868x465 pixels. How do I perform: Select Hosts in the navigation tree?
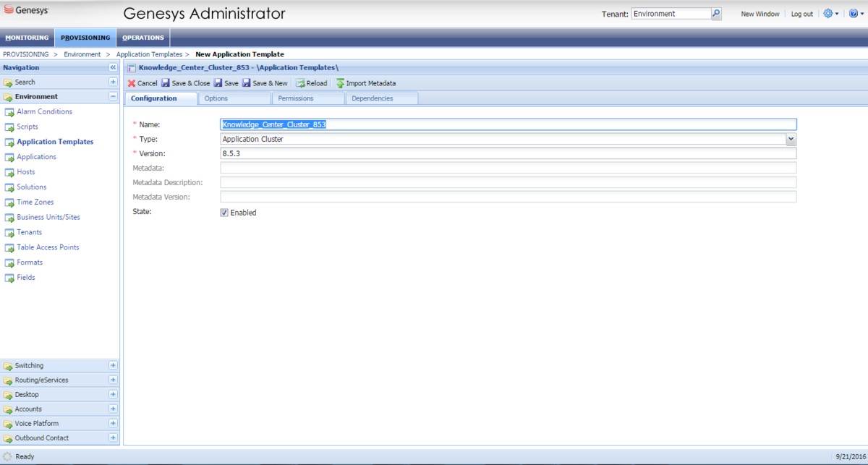(26, 172)
